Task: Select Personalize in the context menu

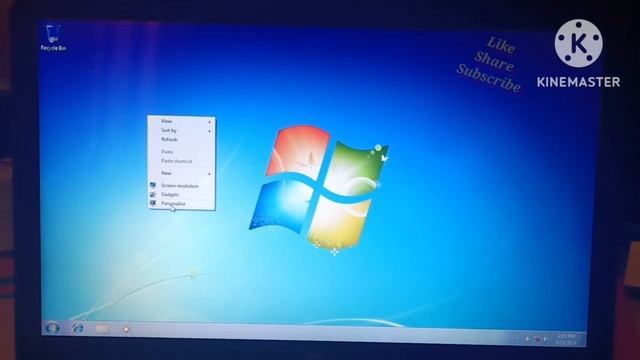Action: pyautogui.click(x=182, y=203)
